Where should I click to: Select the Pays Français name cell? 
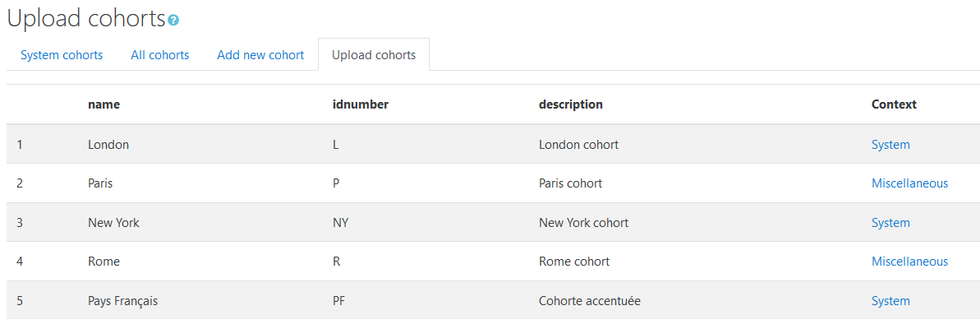[x=122, y=301]
